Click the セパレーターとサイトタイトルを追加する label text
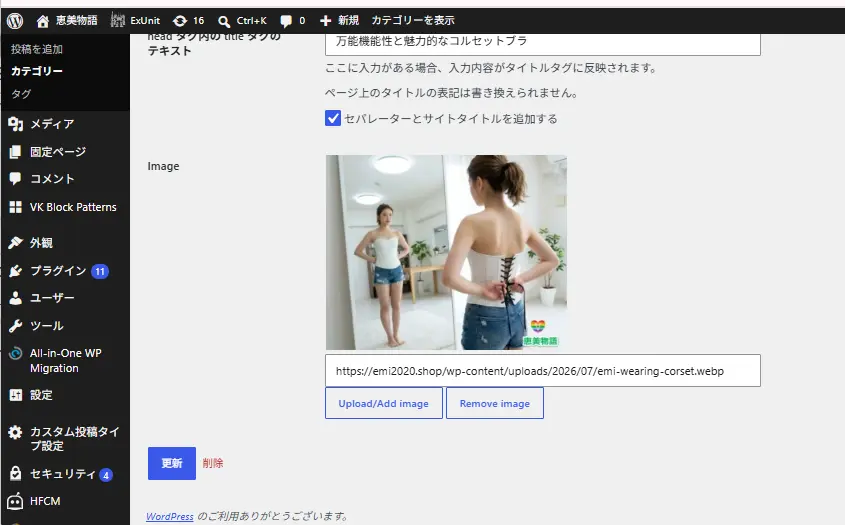 [x=451, y=119]
